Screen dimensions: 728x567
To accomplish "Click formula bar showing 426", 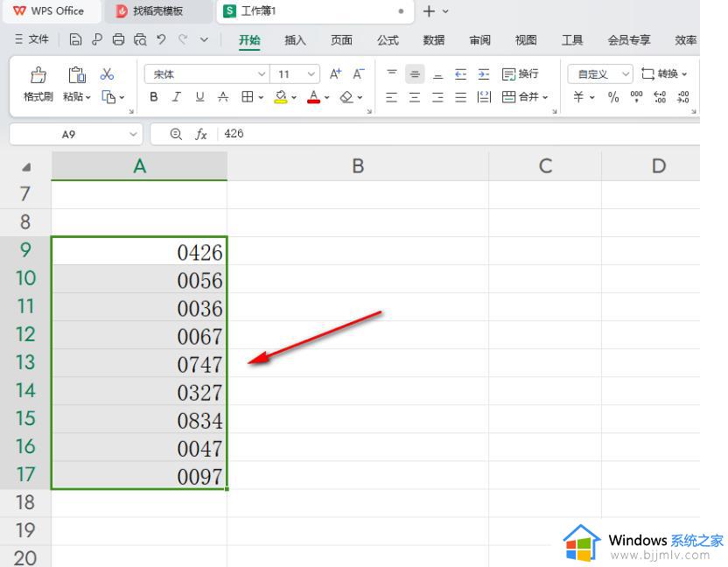I will 459,134.
